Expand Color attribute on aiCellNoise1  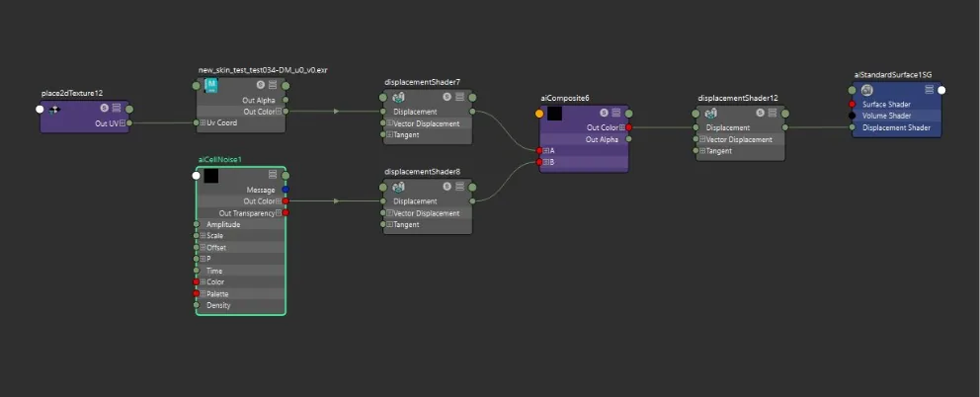point(204,282)
